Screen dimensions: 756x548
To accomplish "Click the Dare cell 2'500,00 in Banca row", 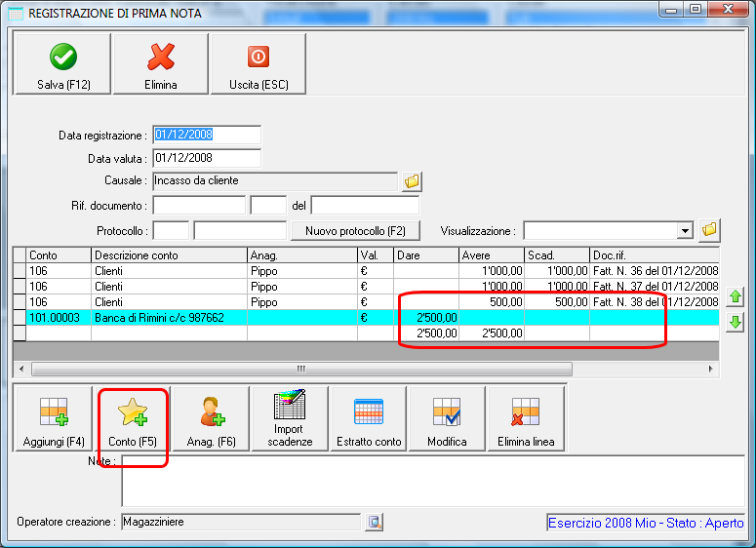I will [425, 318].
